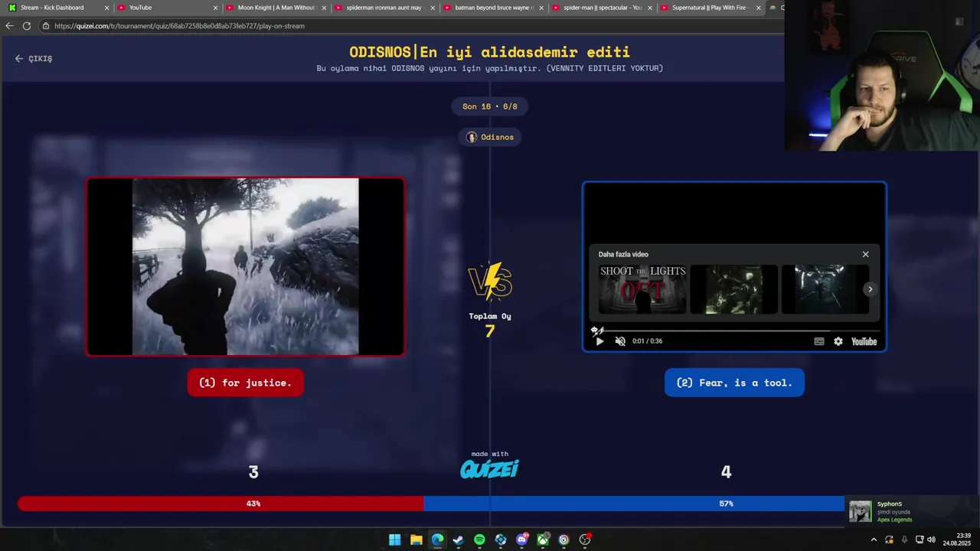Image resolution: width=980 pixels, height=551 pixels.
Task: Switch to Stream - Kick Dashboard tab
Action: point(52,8)
